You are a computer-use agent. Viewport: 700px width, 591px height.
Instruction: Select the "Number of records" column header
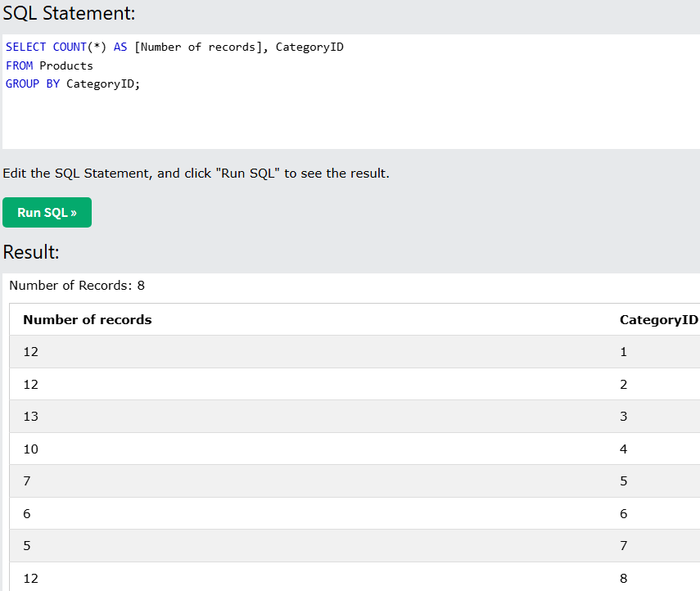pos(88,320)
